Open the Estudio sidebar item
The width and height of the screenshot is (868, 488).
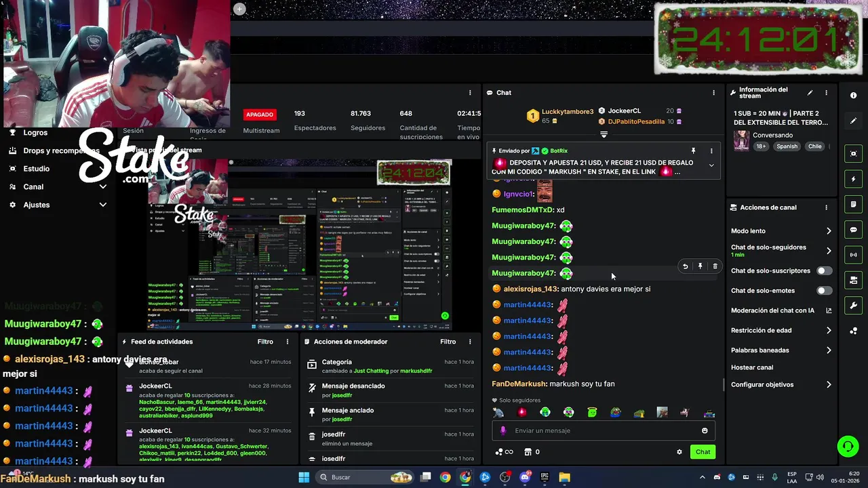pyautogui.click(x=37, y=169)
